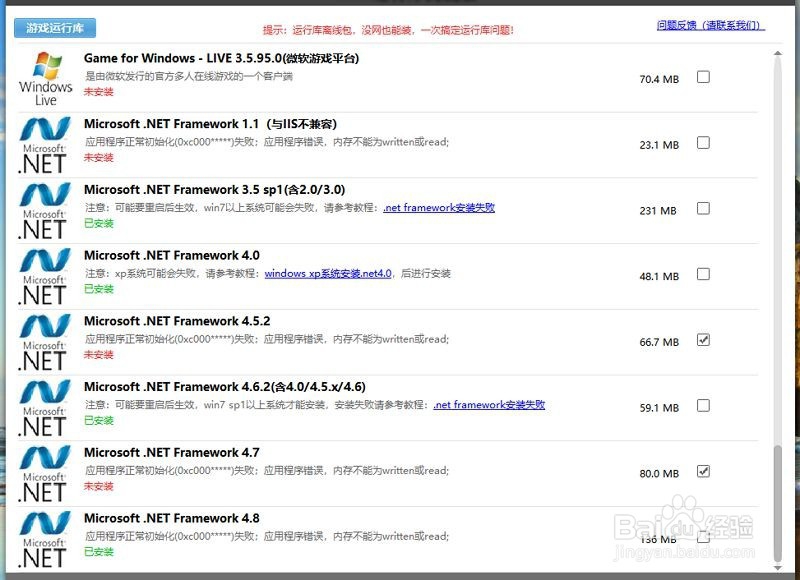
Task: Click the Windows Live logo icon
Action: click(x=45, y=79)
